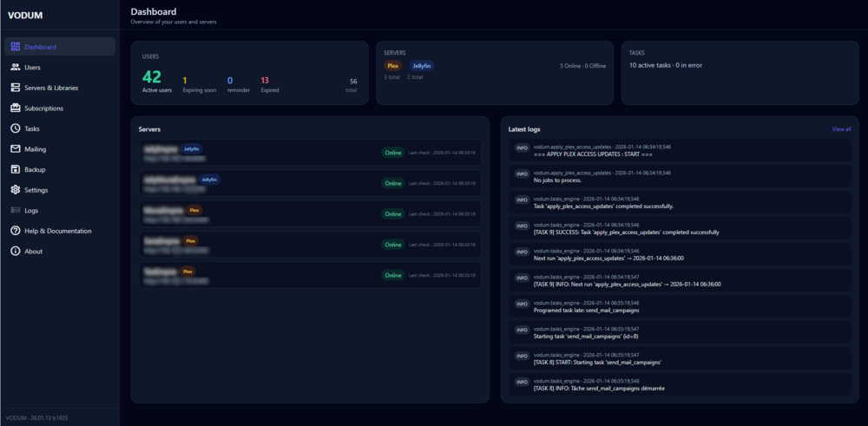Click log text '[TASK 9] SUCCESS: Task' entry

(x=626, y=233)
